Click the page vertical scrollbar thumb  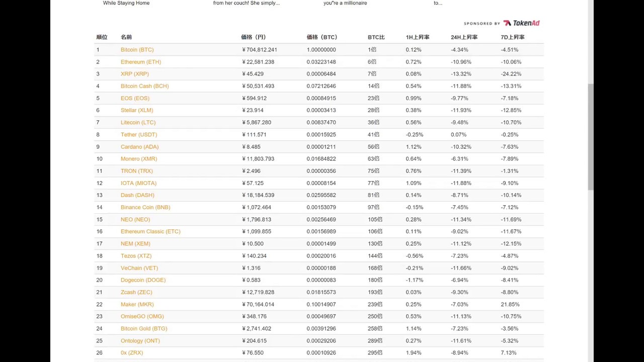591,137
